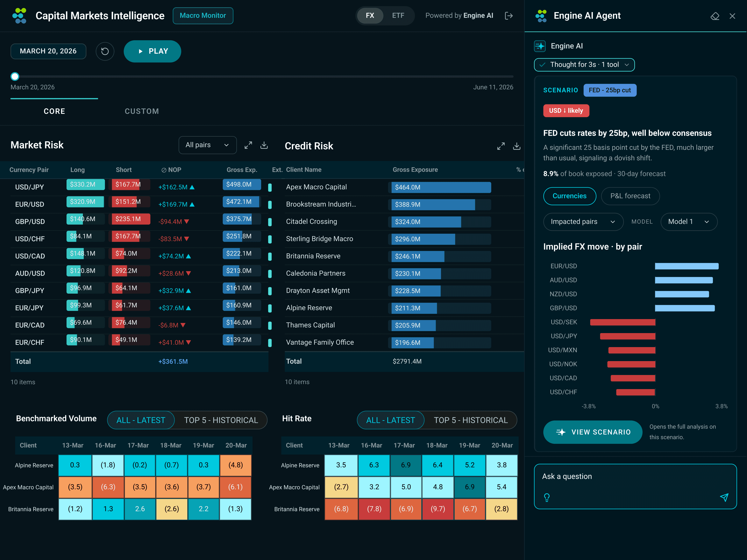
Task: Click the Powered by Engine AI link
Action: (x=459, y=16)
